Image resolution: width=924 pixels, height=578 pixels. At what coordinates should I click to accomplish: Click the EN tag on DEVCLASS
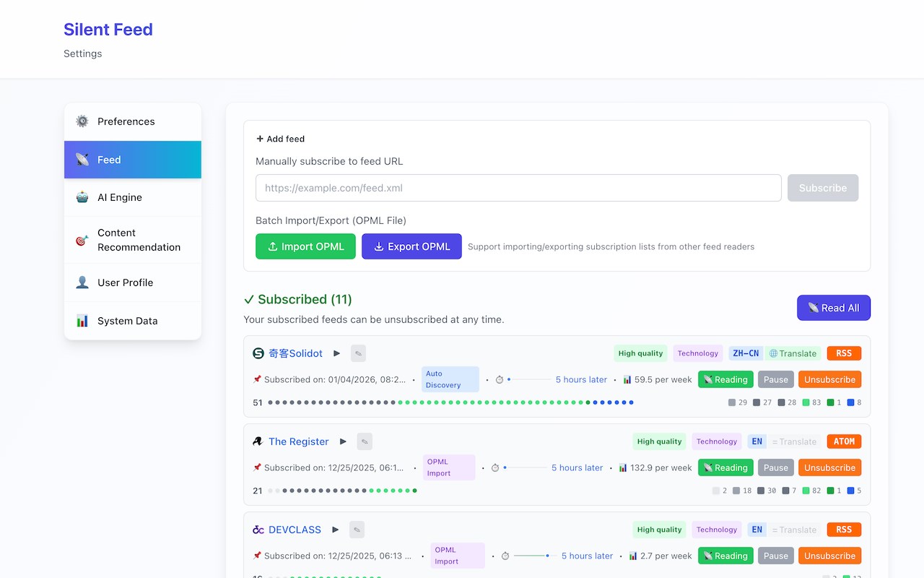pyautogui.click(x=757, y=530)
